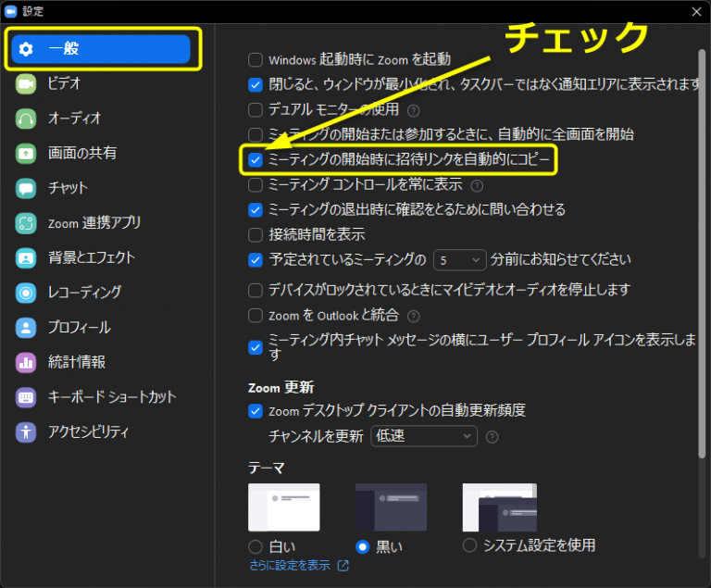
Task: Click the オーディオ headphone icon
Action: (26, 119)
